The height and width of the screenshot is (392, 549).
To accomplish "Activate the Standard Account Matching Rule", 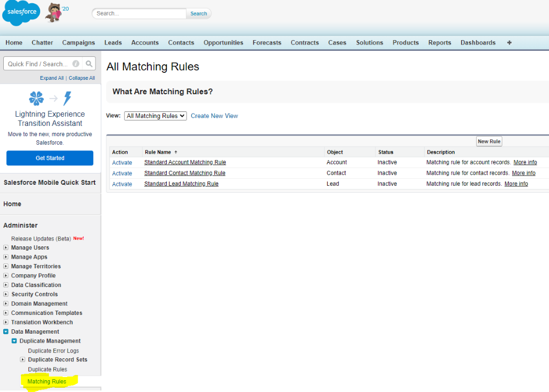I will [x=122, y=163].
